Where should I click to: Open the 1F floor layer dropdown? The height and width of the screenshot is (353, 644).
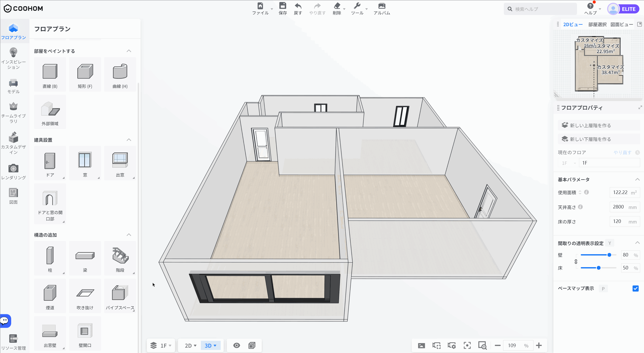click(x=161, y=345)
